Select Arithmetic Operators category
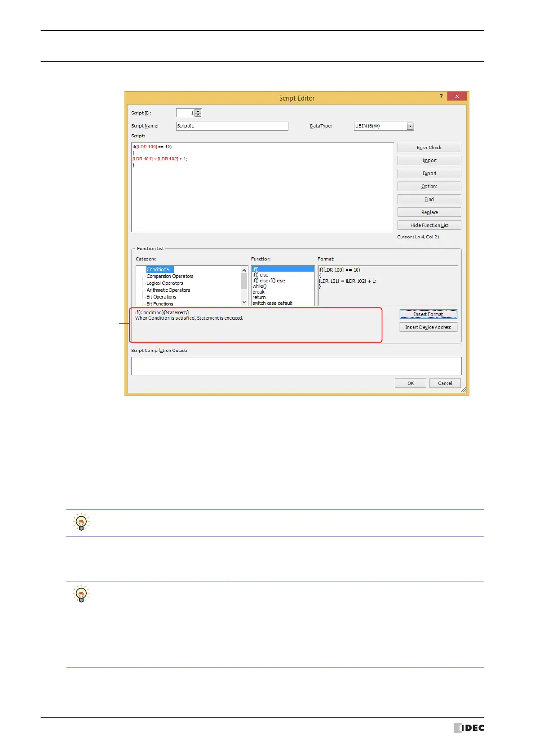 pyautogui.click(x=168, y=290)
